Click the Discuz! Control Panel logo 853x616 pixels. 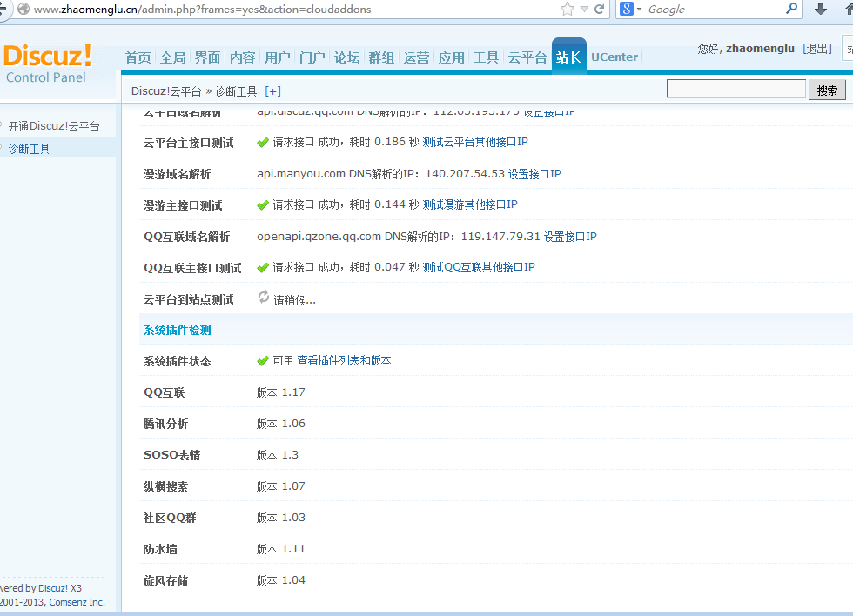click(x=47, y=64)
